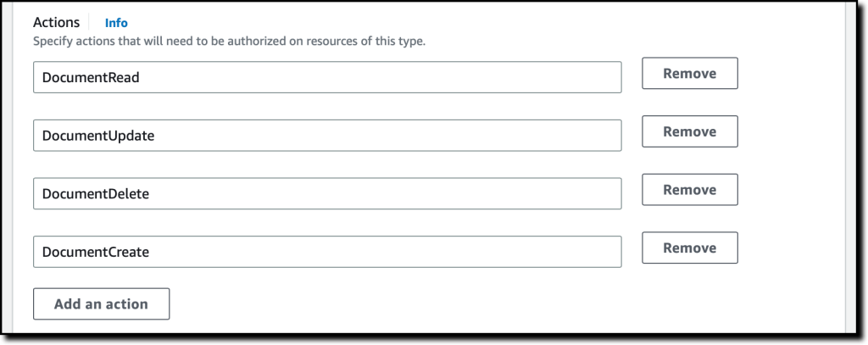Image resolution: width=868 pixels, height=345 pixels.
Task: Click the word DocumentRead in the first field
Action: (91, 77)
